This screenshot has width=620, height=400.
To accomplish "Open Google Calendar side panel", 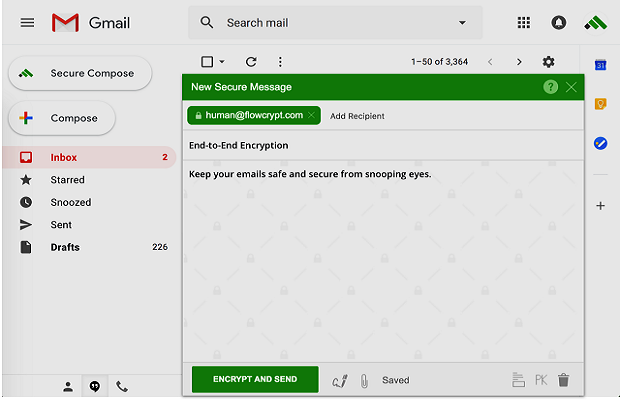I will click(600, 64).
